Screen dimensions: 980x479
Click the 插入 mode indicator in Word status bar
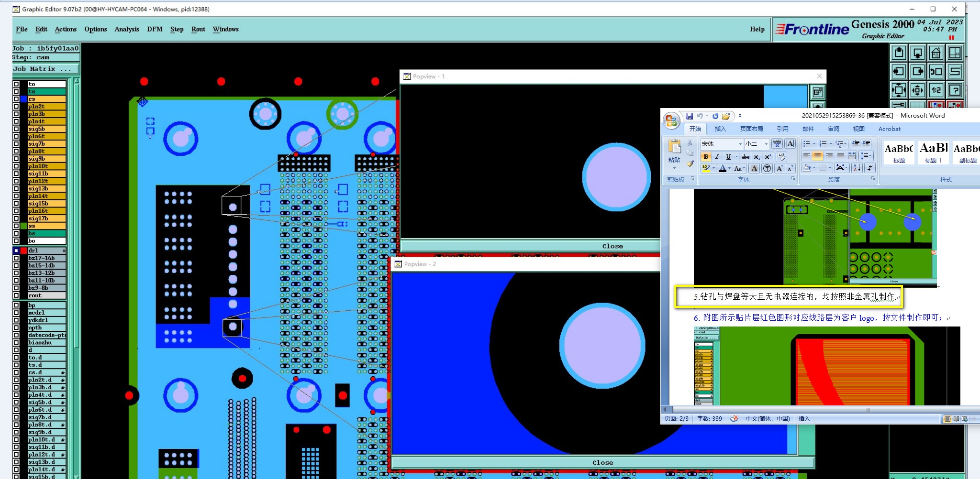804,419
